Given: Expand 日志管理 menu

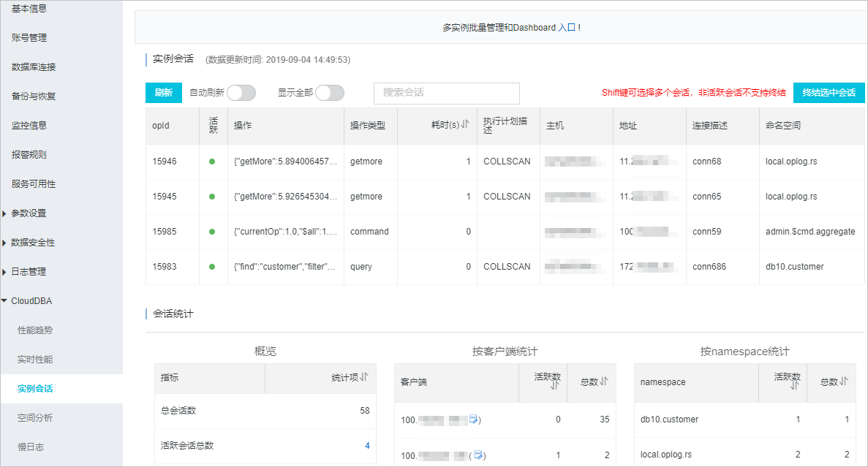Looking at the screenshot, I should click(x=29, y=272).
